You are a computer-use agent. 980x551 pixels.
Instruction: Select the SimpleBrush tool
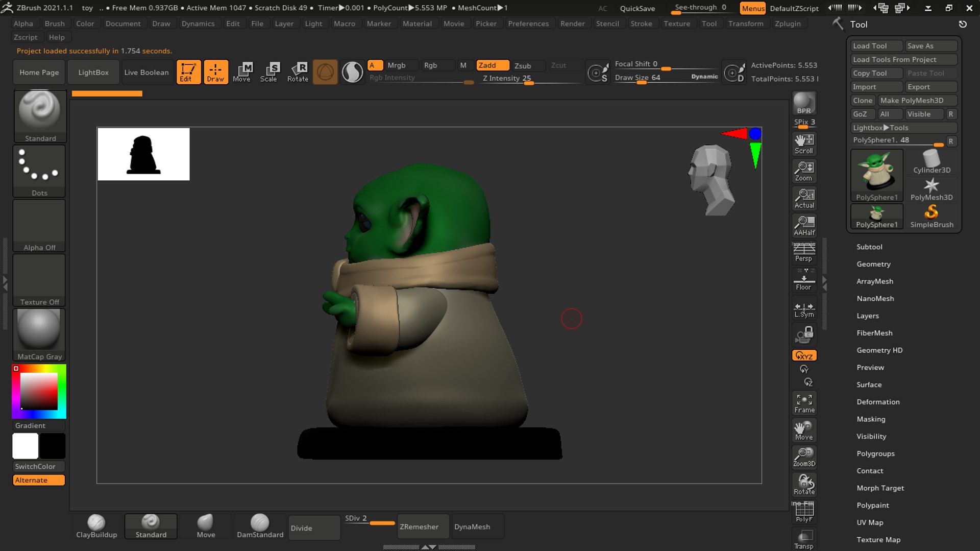932,217
